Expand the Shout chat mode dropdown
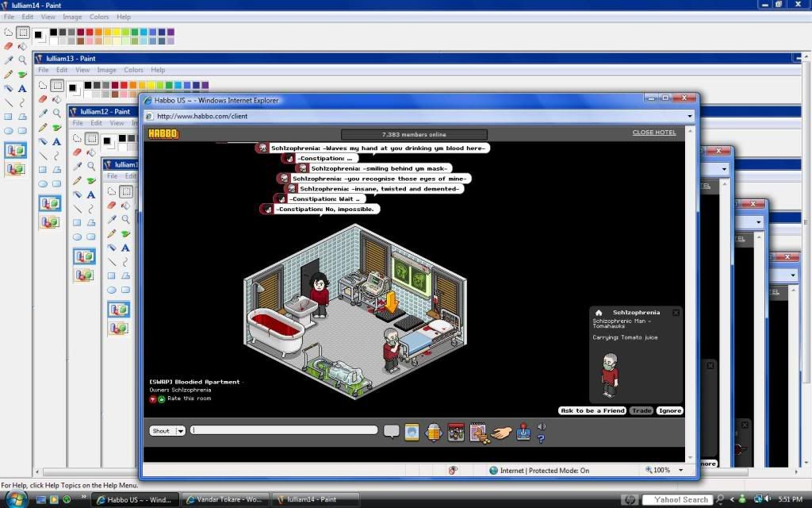The height and width of the screenshot is (508, 812). (x=180, y=431)
